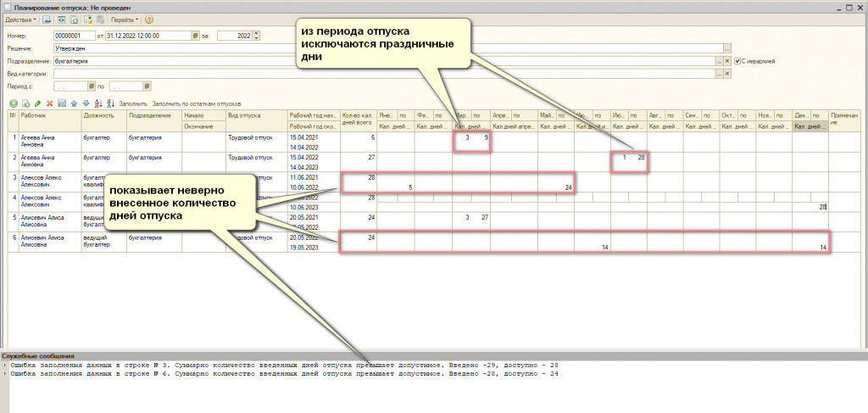Click the green Add row icon
868x413 pixels.
pos(13,103)
